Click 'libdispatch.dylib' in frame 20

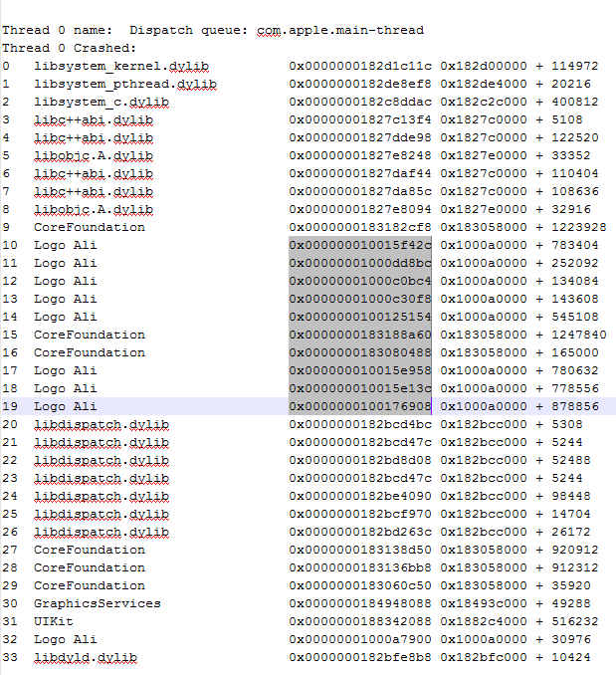(x=102, y=424)
